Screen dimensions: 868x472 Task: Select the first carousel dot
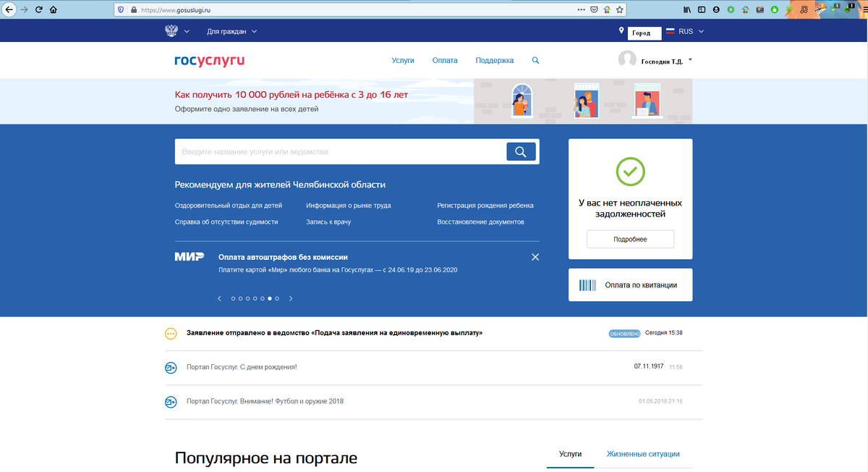point(234,298)
